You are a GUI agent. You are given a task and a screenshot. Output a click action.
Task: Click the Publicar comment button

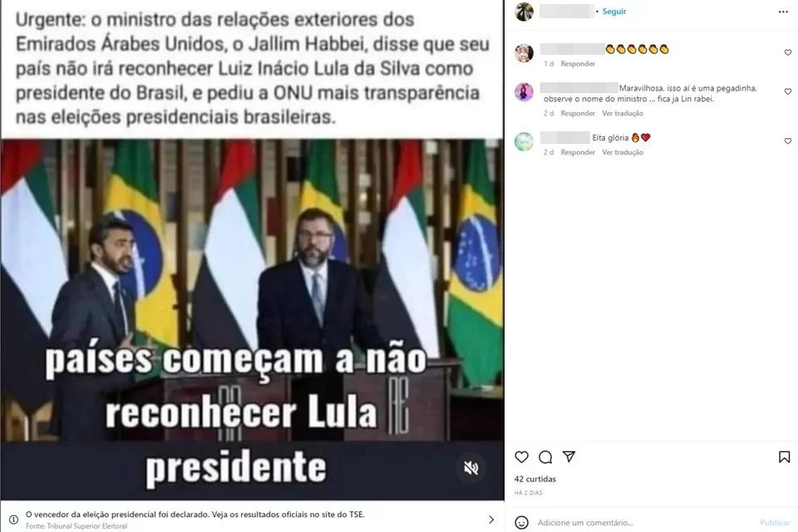pyautogui.click(x=775, y=523)
